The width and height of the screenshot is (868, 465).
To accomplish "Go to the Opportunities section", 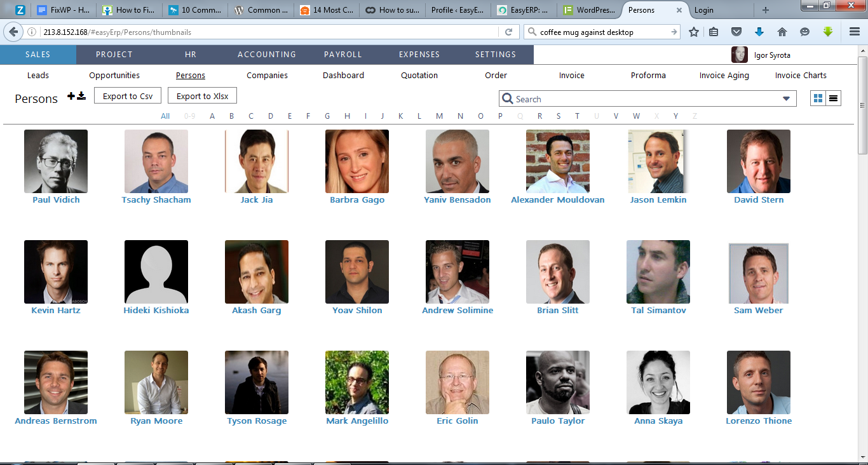I will tap(114, 75).
